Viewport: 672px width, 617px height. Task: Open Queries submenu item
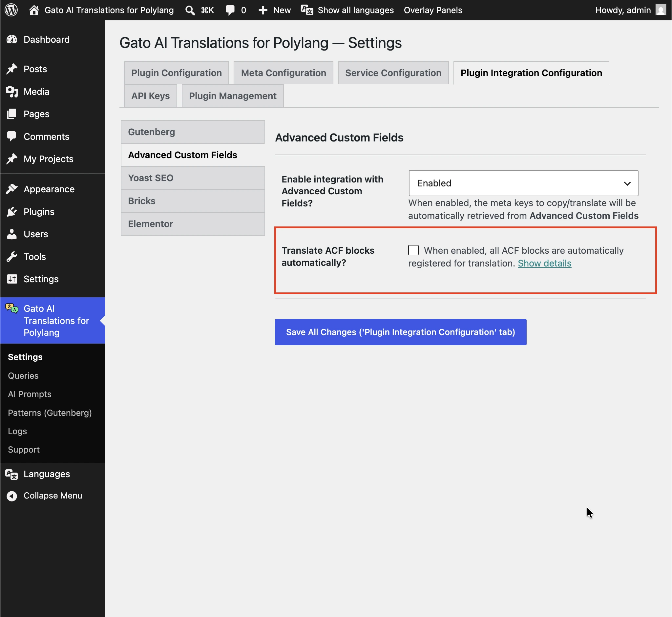[23, 375]
